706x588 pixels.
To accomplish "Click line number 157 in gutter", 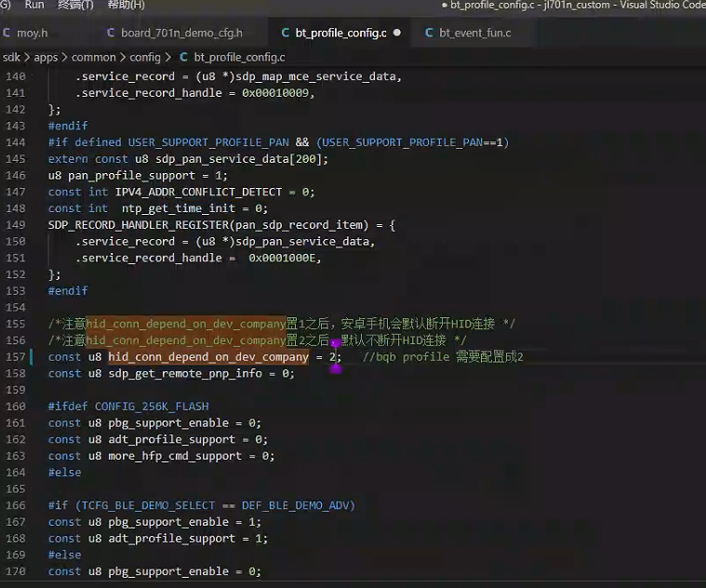I will (15, 357).
